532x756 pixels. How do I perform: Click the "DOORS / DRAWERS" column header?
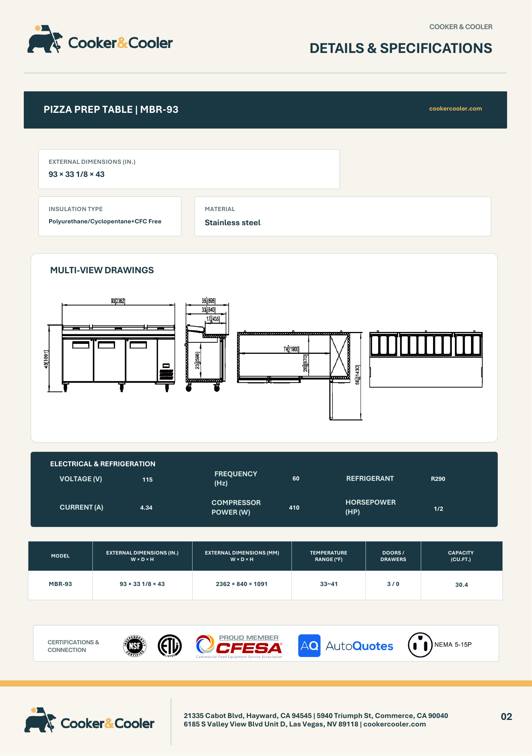393,556
